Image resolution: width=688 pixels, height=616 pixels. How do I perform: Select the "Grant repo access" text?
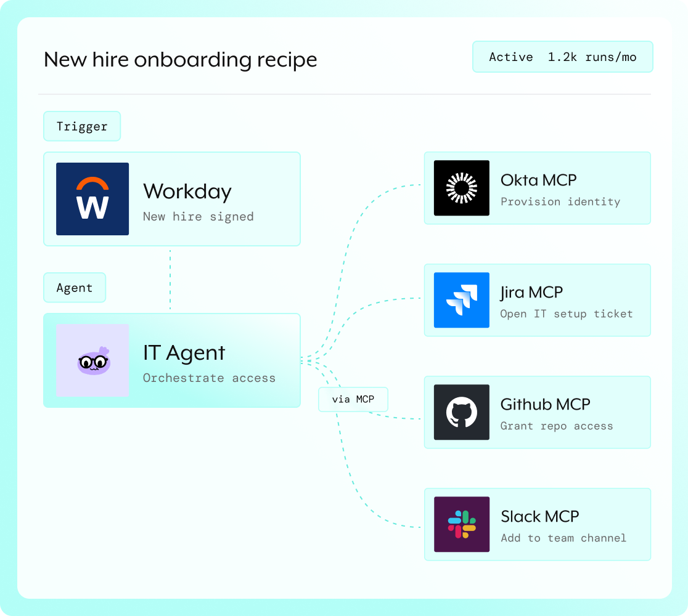click(x=557, y=426)
